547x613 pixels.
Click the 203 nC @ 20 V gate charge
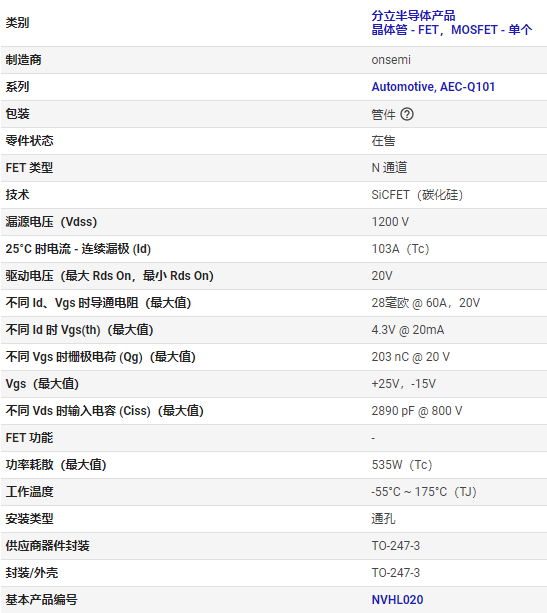pos(411,357)
